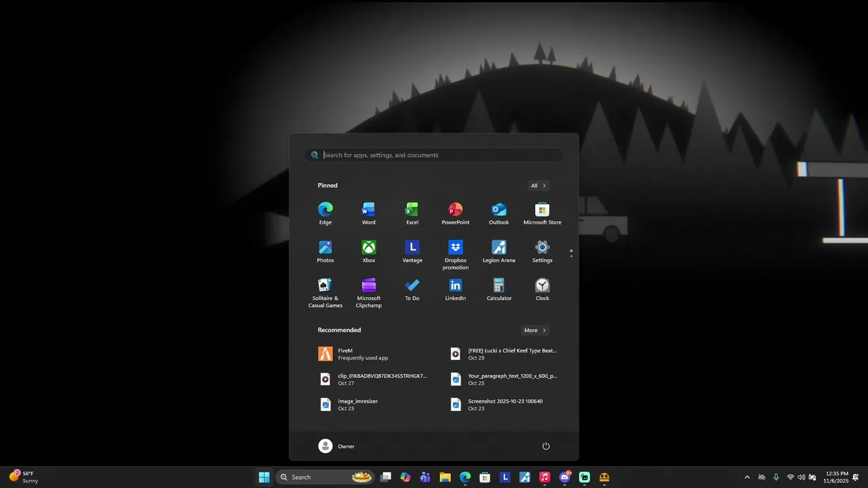
Task: Click the pinned apps page indicator dots
Action: [x=572, y=253]
